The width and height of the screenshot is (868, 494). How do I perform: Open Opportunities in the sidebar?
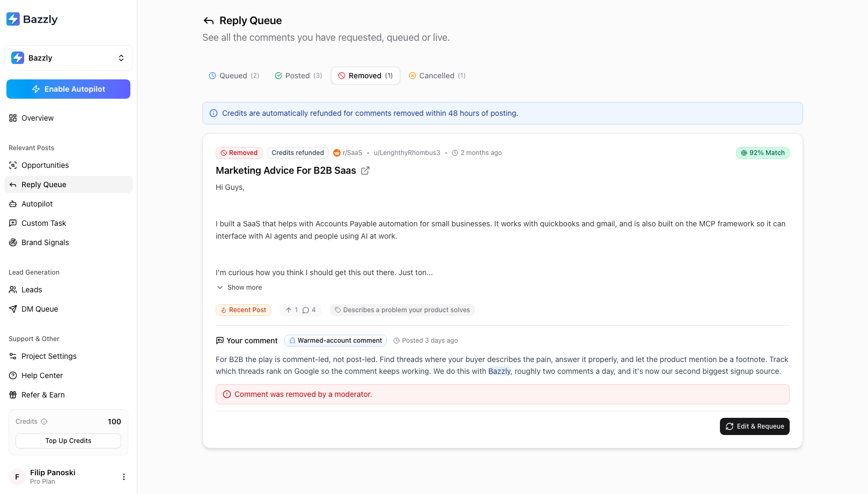68,165
